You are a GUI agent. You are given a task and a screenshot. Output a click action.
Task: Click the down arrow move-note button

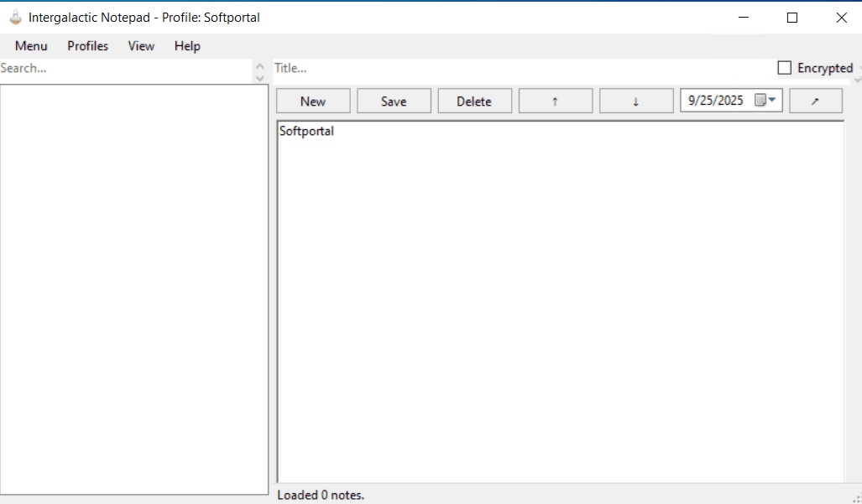tap(635, 101)
